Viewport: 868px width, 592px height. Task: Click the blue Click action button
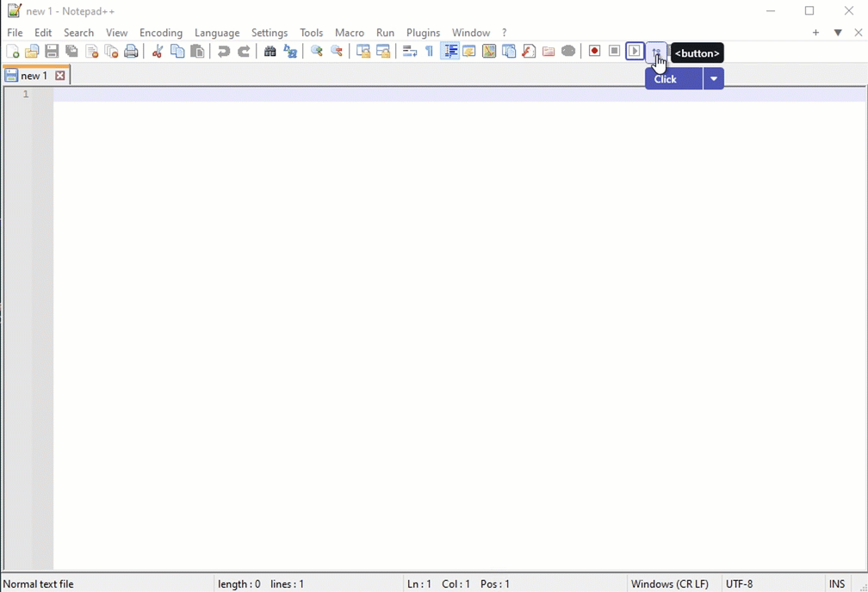click(x=673, y=78)
